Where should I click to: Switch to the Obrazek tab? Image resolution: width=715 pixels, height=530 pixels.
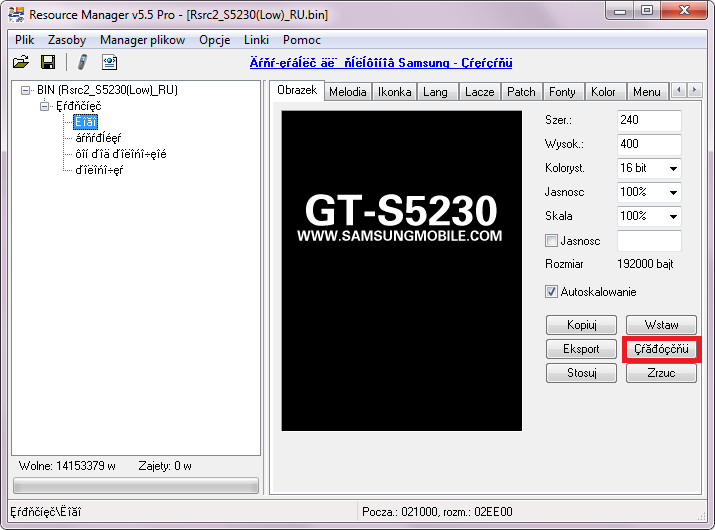(297, 90)
